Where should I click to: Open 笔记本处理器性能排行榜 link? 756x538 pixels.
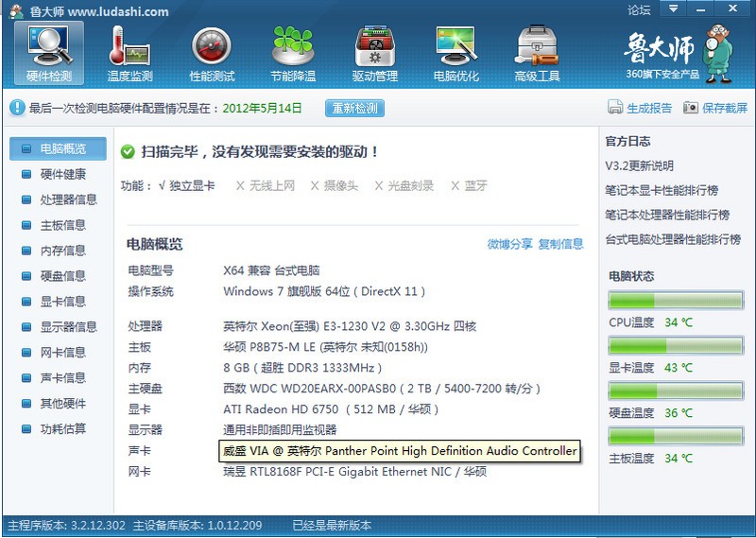(667, 216)
